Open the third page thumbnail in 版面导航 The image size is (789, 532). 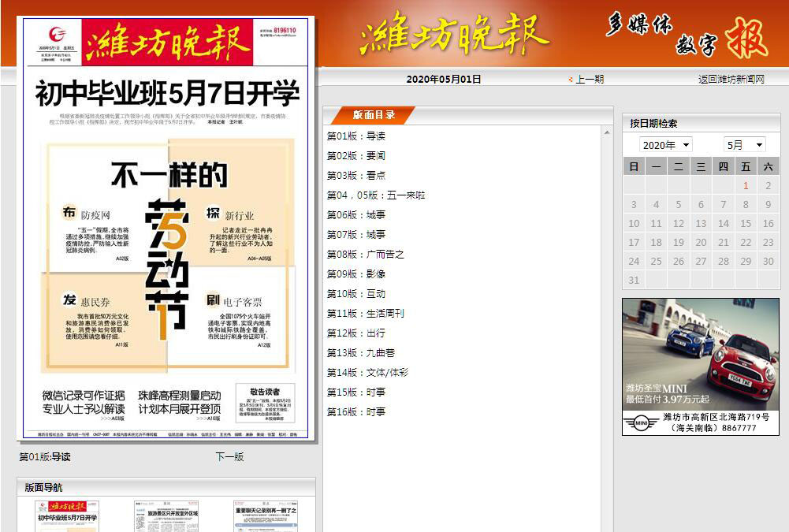(266, 515)
